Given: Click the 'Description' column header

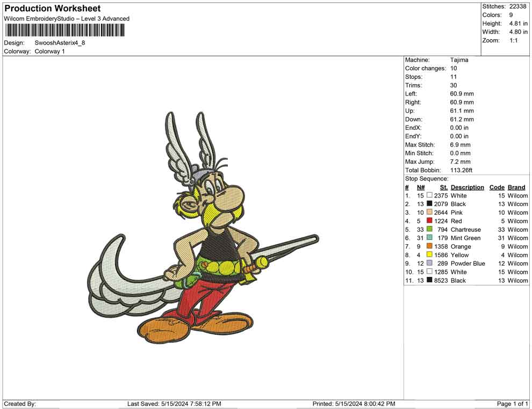Looking at the screenshot, I should 467,187.
